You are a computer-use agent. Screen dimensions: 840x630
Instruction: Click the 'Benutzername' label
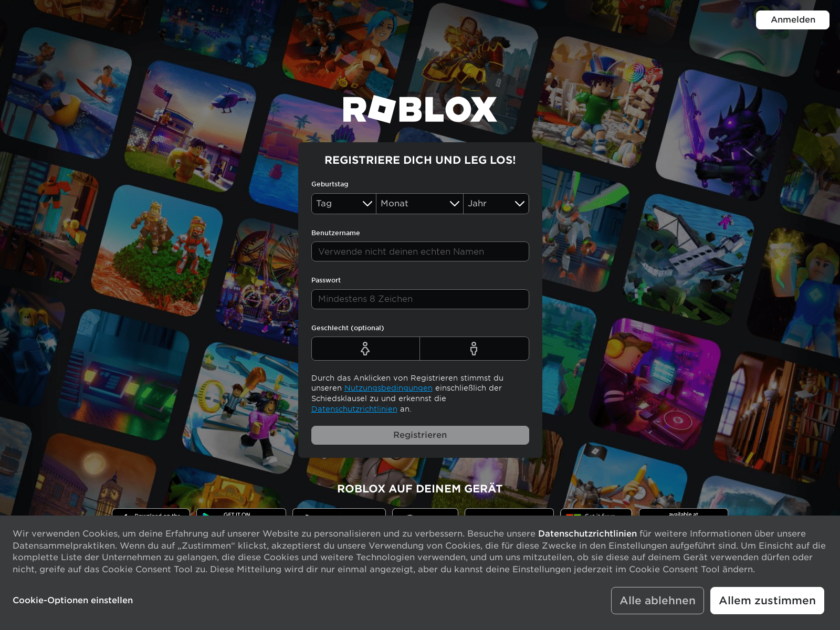(335, 233)
